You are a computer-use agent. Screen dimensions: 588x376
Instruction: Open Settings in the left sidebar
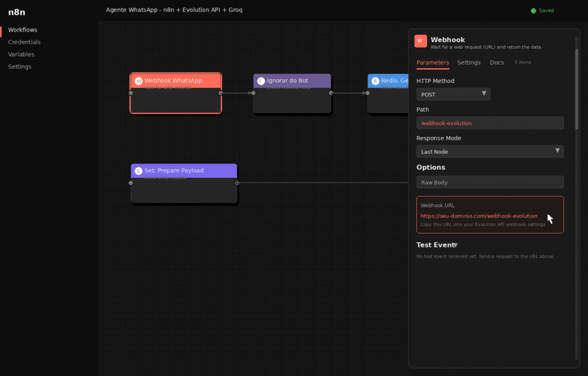(20, 67)
